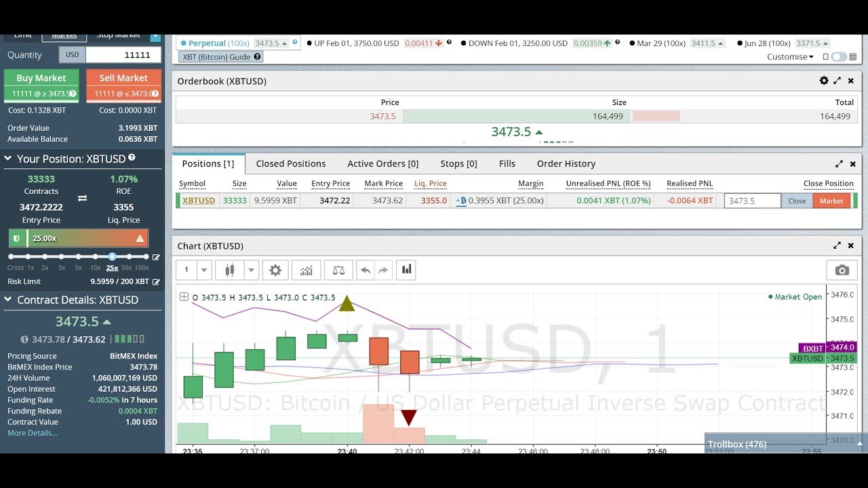Image resolution: width=868 pixels, height=488 pixels.
Task: Close the Positions panel
Action: [852, 163]
